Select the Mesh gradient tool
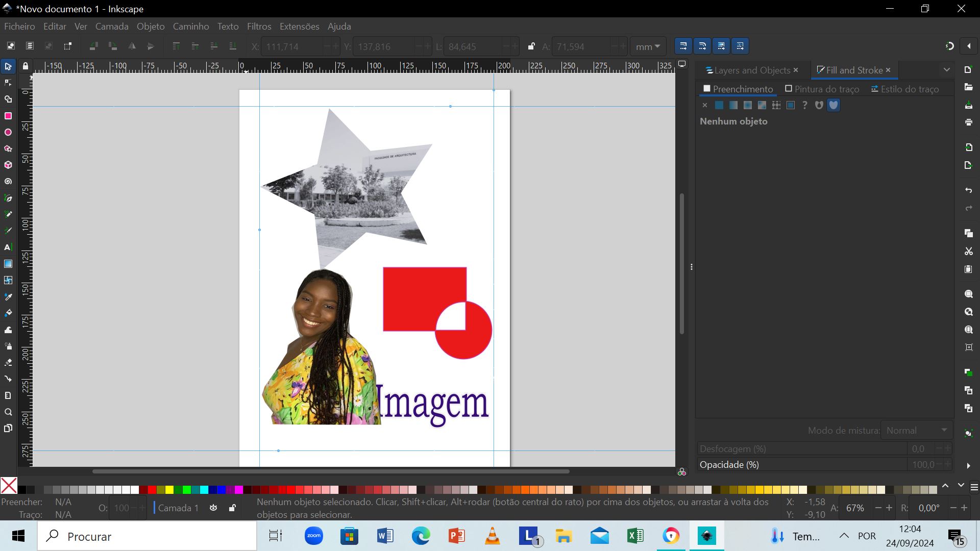 tap(8, 280)
